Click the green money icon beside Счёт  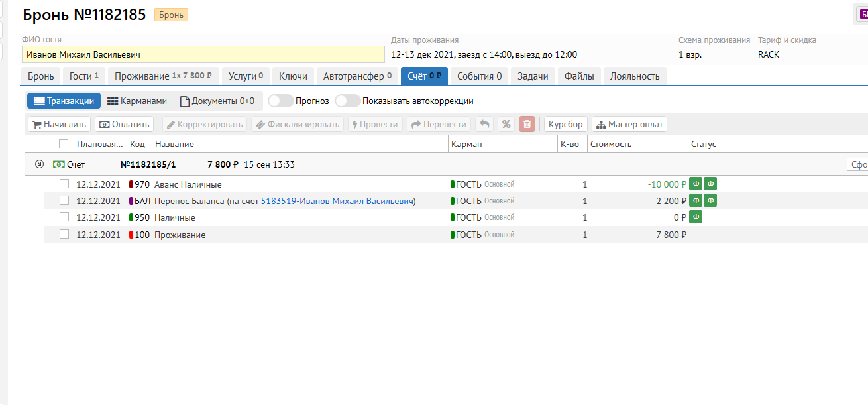(59, 164)
